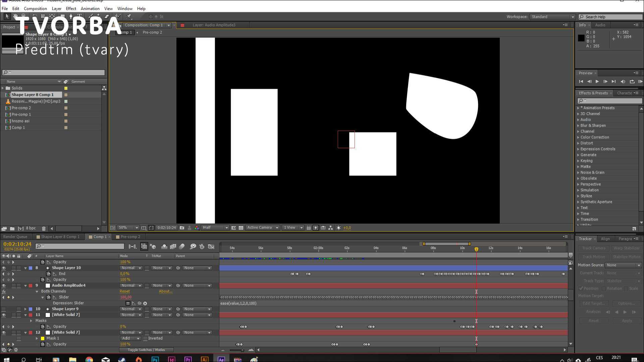Toggle the transparency grid in the viewer
This screenshot has width=644, height=362.
click(x=241, y=228)
